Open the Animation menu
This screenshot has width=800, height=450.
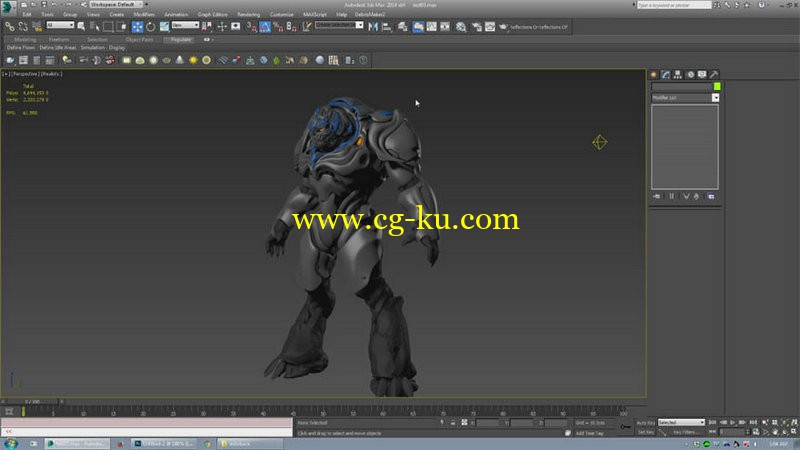[176, 14]
